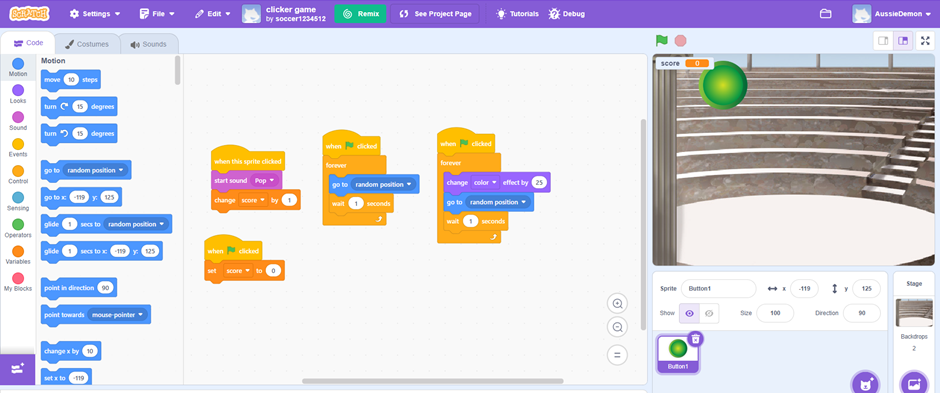Viewport: 940px width, 393px height.
Task: Choose a new sprite with cat button
Action: click(866, 383)
